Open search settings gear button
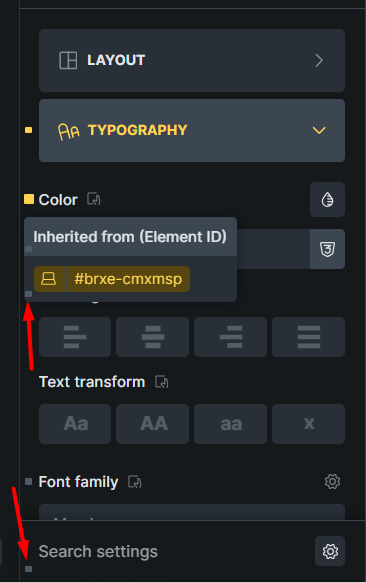 (x=330, y=551)
